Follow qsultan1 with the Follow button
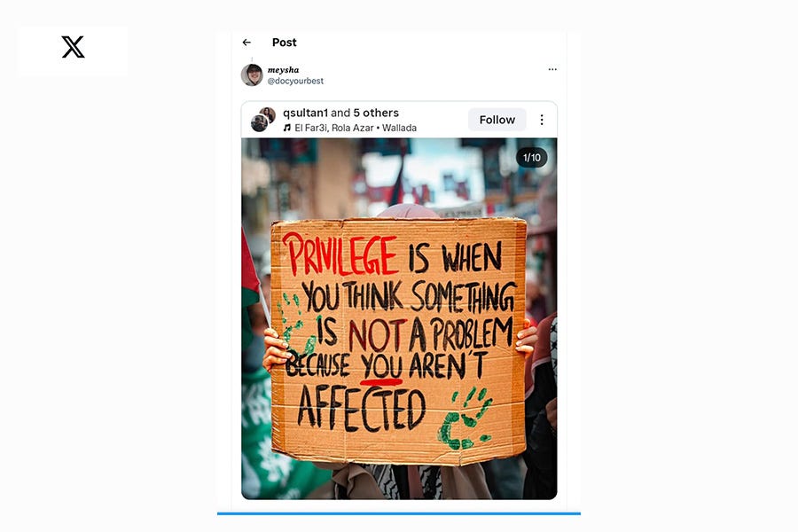The height and width of the screenshot is (532, 798). 497,120
